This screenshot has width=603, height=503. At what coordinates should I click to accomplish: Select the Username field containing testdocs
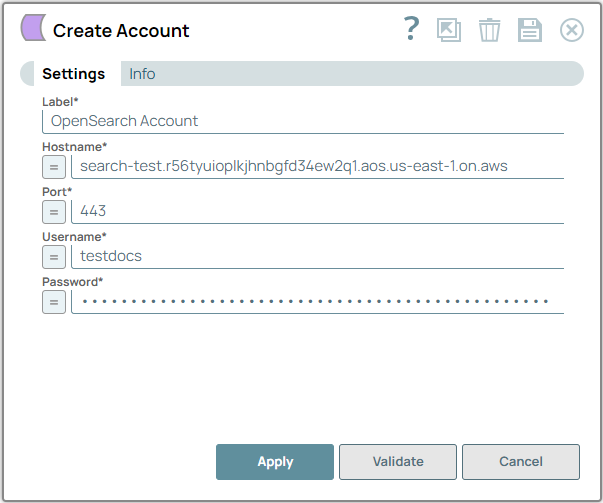click(318, 256)
